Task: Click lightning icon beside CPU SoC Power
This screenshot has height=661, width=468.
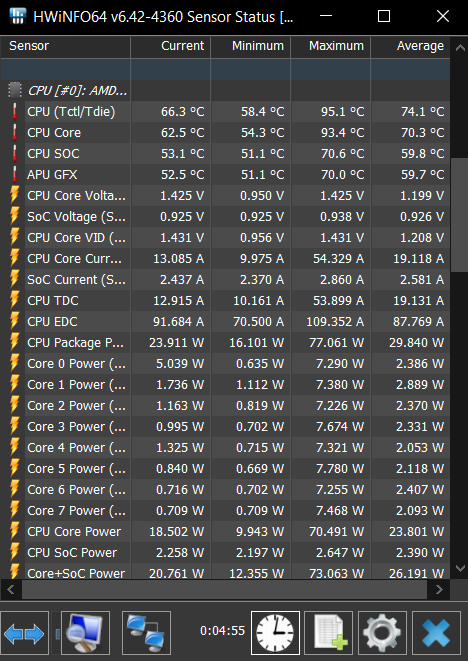Action: 15,552
